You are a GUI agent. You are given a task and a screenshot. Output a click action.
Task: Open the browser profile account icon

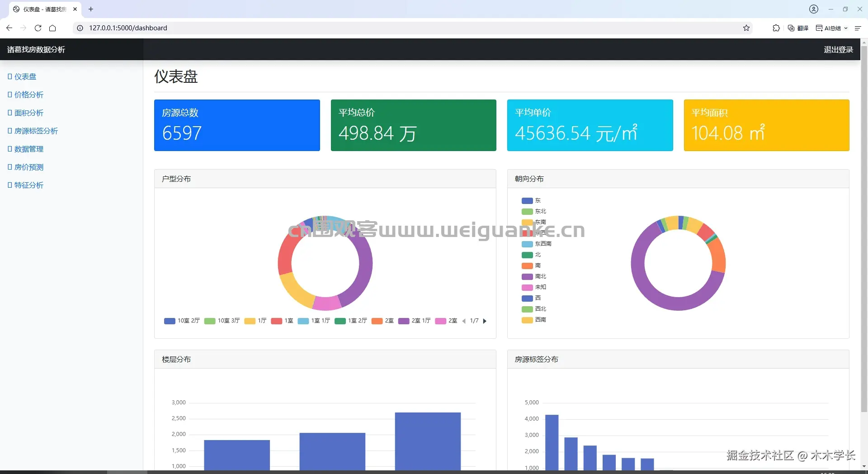(x=814, y=9)
